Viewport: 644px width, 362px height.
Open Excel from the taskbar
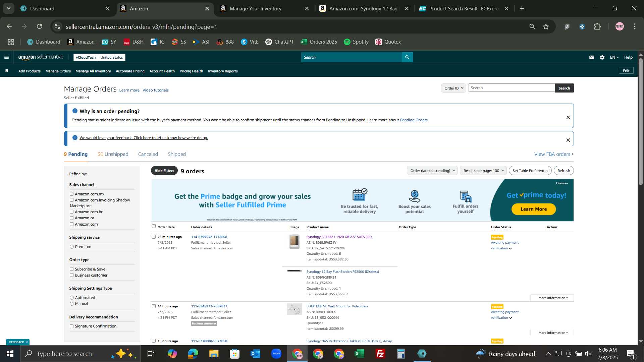(x=359, y=354)
